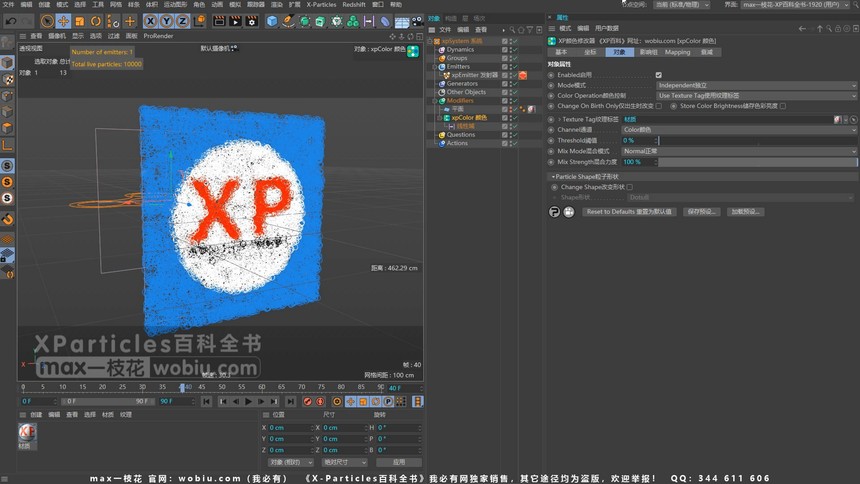Enable Change On Birth Only checkbox
Screen dimensions: 860x484
click(659, 106)
